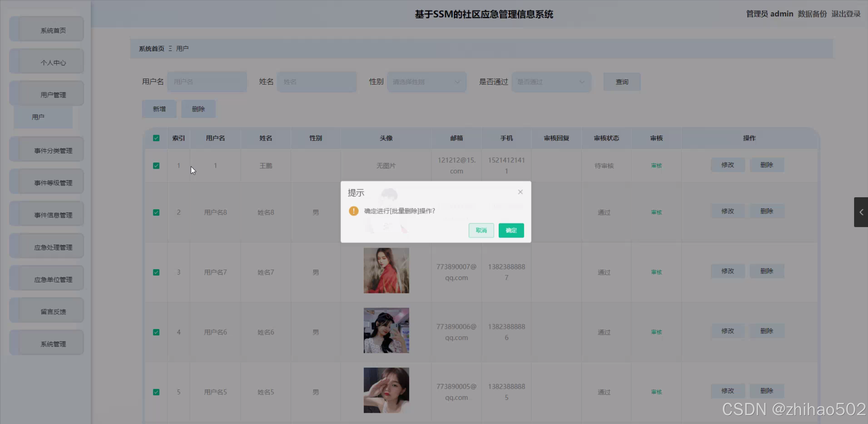
Task: Click 审核 link for 用户名7 row
Action: [656, 272]
